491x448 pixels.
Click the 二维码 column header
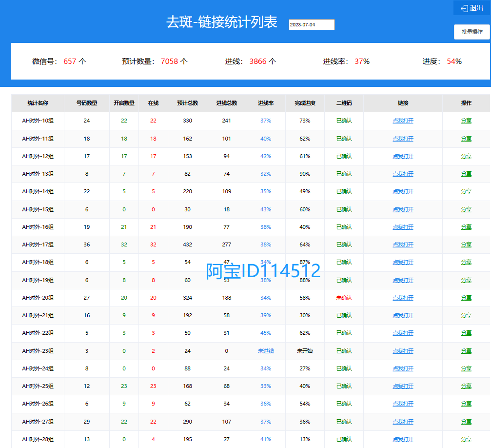click(x=344, y=103)
